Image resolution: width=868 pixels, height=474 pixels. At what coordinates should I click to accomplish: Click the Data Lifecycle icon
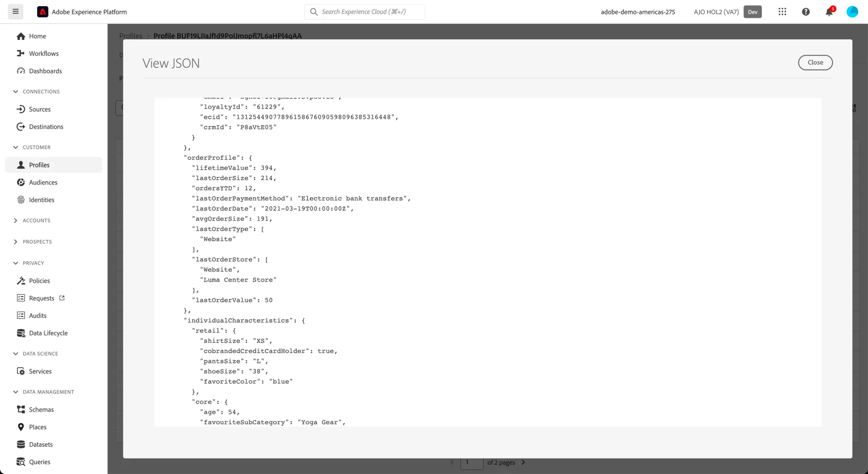coord(21,333)
